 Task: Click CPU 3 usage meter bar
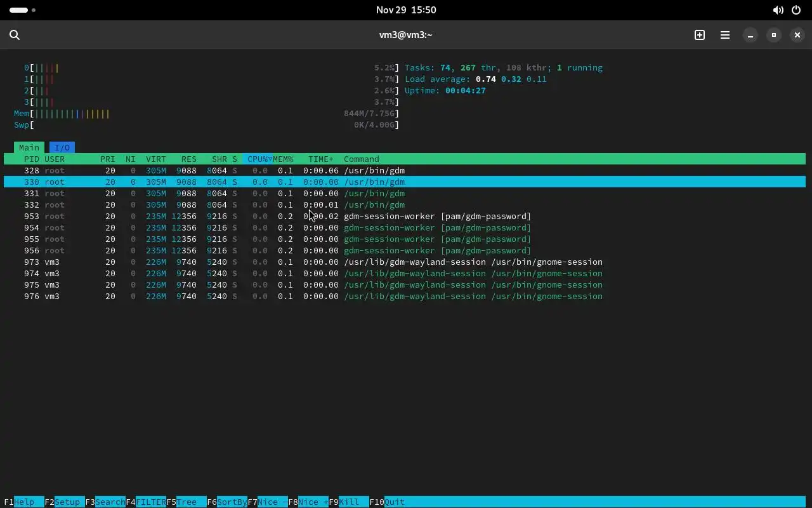coord(212,102)
